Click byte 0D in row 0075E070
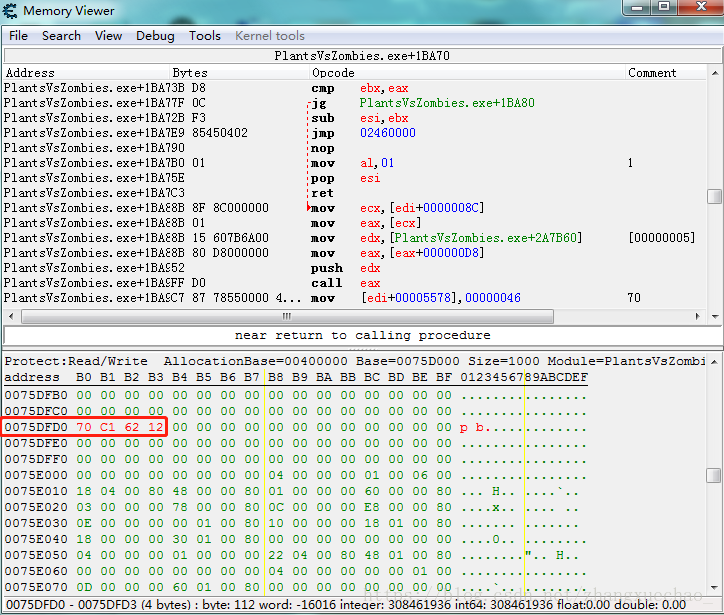The height and width of the screenshot is (615, 724). 84,587
